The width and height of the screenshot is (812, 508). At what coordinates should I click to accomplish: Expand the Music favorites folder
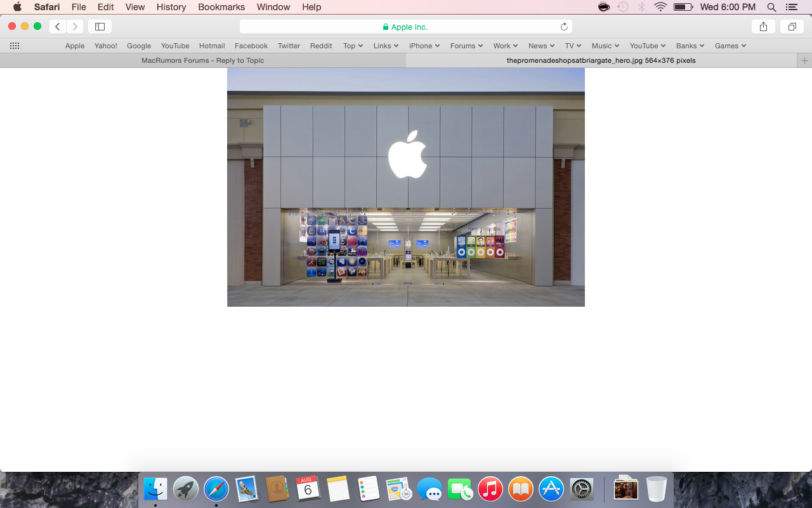pos(605,46)
